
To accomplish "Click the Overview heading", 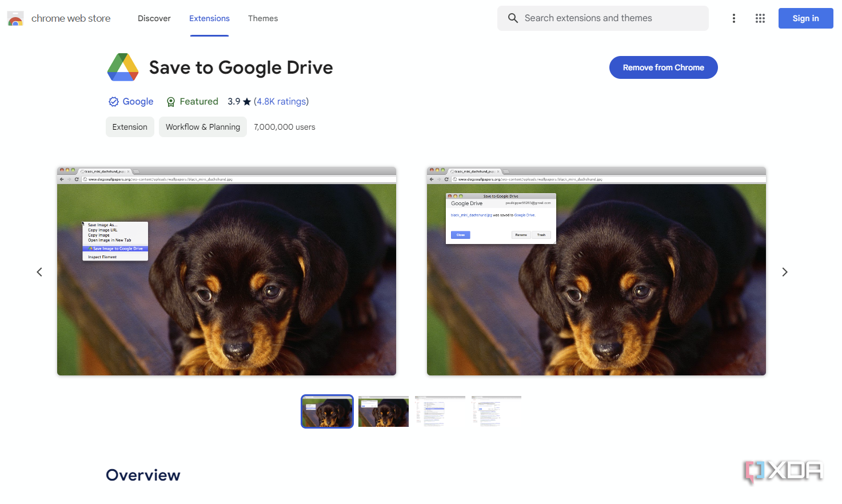I will tap(143, 475).
